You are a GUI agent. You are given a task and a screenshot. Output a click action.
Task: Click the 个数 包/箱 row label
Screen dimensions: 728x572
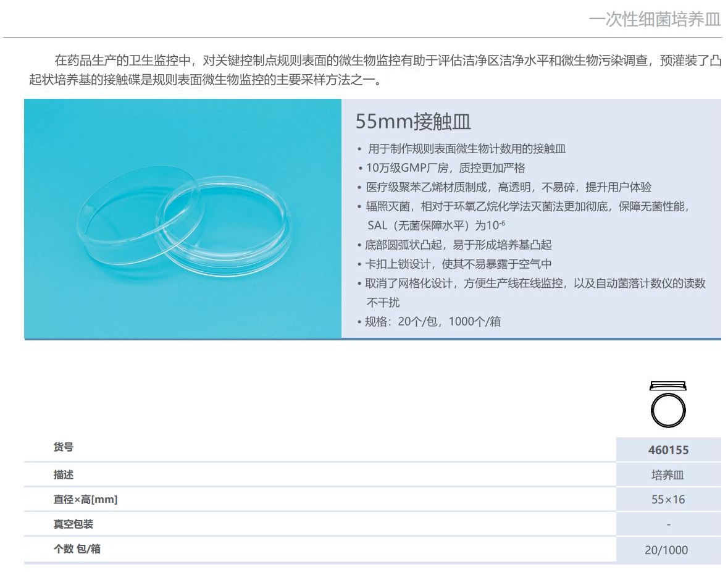[x=77, y=549]
